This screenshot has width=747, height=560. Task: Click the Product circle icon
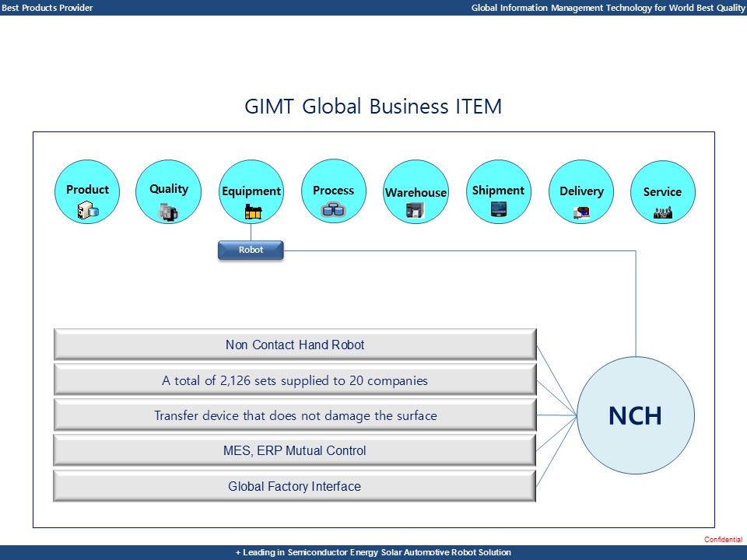pyautogui.click(x=87, y=192)
